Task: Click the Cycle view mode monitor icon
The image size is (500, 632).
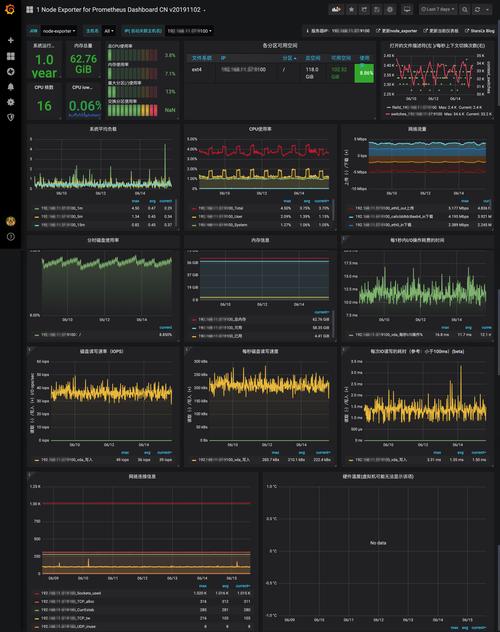Action: coord(407,9)
